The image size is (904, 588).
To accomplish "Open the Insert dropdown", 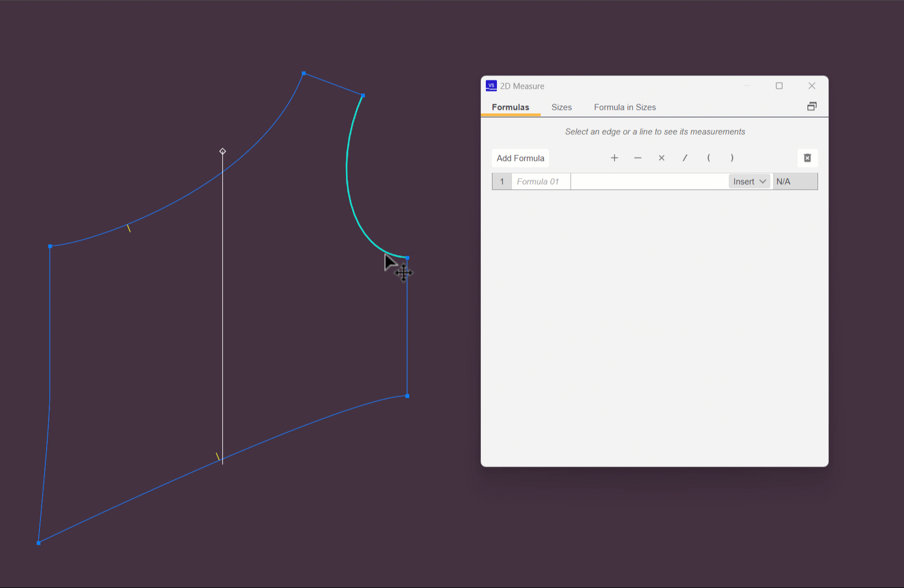I will (749, 181).
